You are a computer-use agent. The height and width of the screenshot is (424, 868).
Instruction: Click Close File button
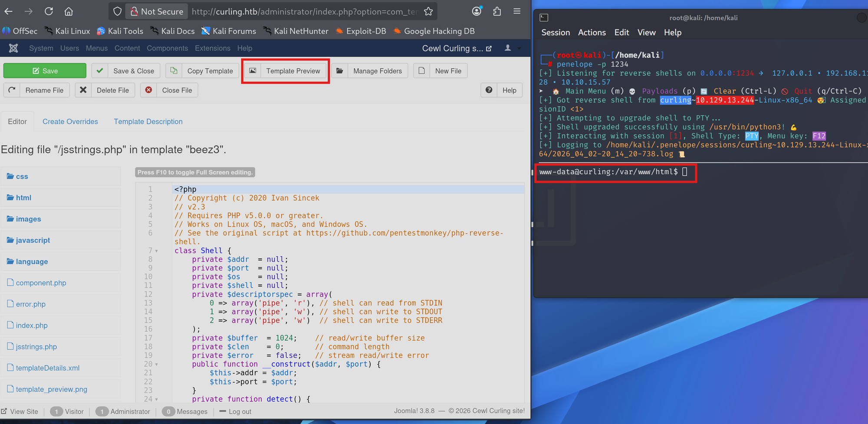pyautogui.click(x=169, y=90)
